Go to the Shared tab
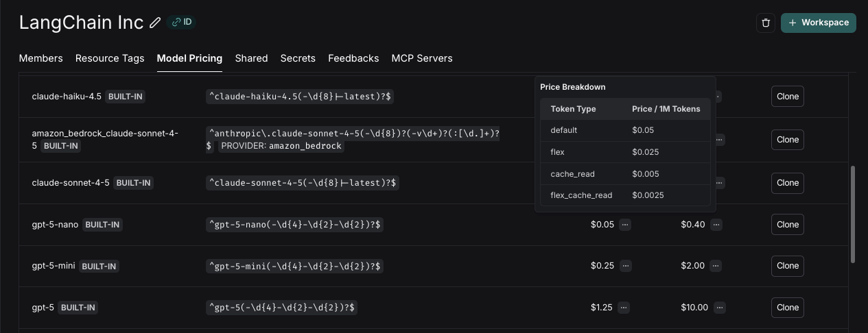 coord(251,58)
